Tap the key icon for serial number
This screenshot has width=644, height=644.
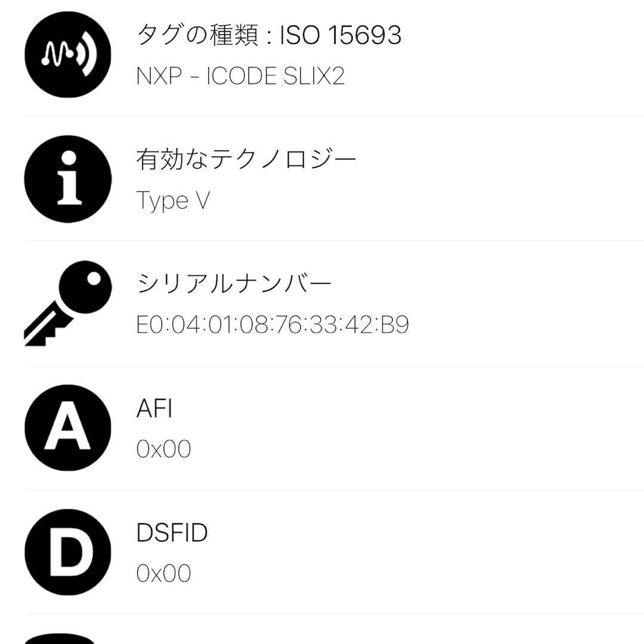coord(67,303)
